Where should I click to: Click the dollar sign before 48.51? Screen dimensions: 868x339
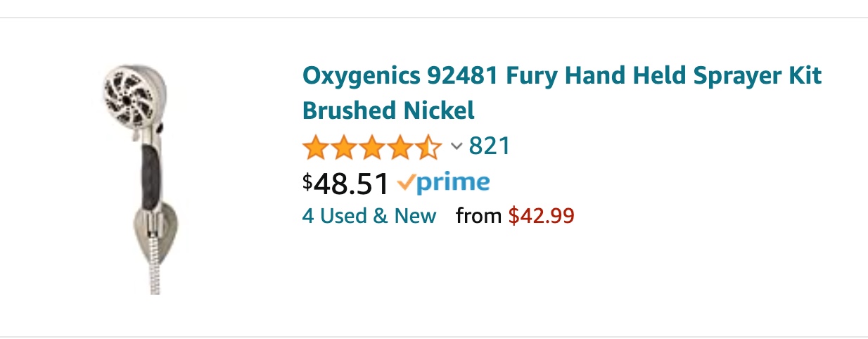307,180
